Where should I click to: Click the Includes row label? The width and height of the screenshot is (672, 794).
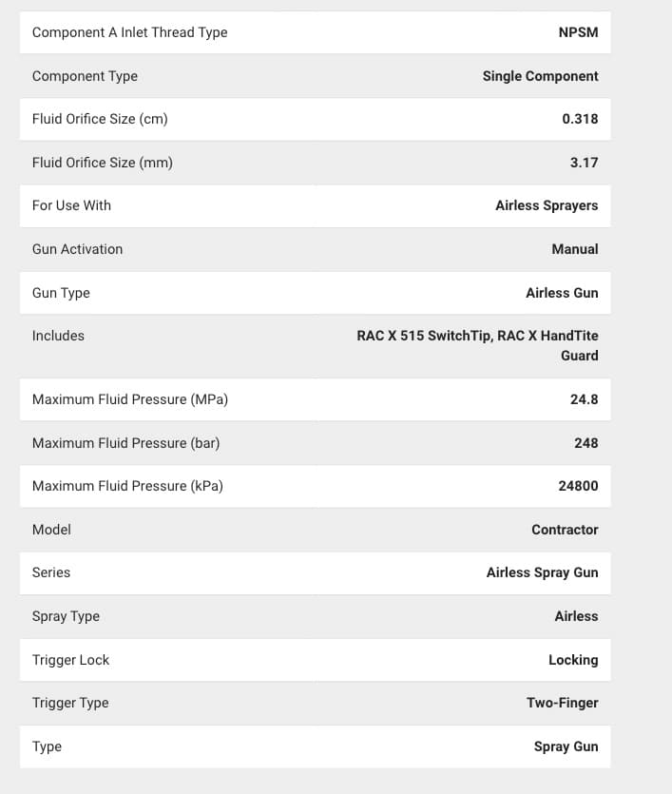pos(58,336)
